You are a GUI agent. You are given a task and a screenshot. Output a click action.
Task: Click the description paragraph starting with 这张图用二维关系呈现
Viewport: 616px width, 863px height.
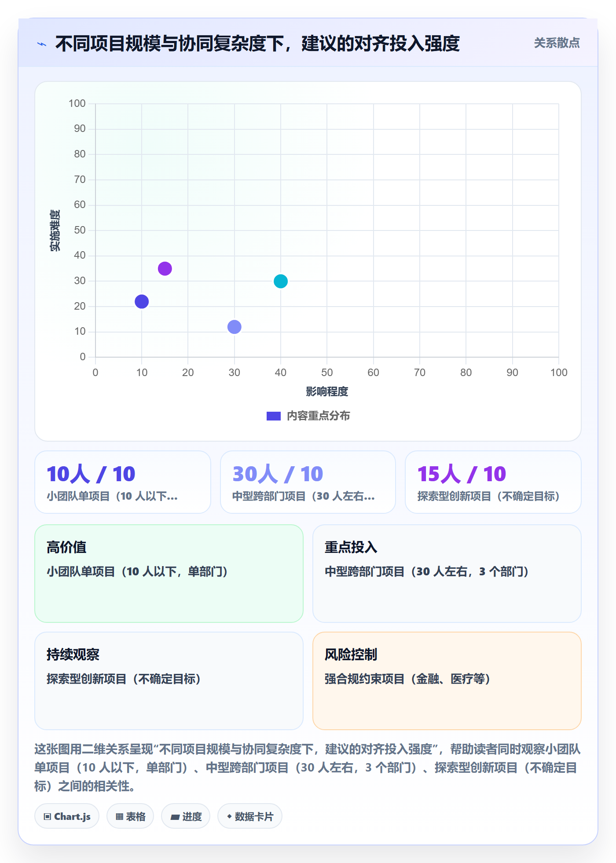[308, 768]
